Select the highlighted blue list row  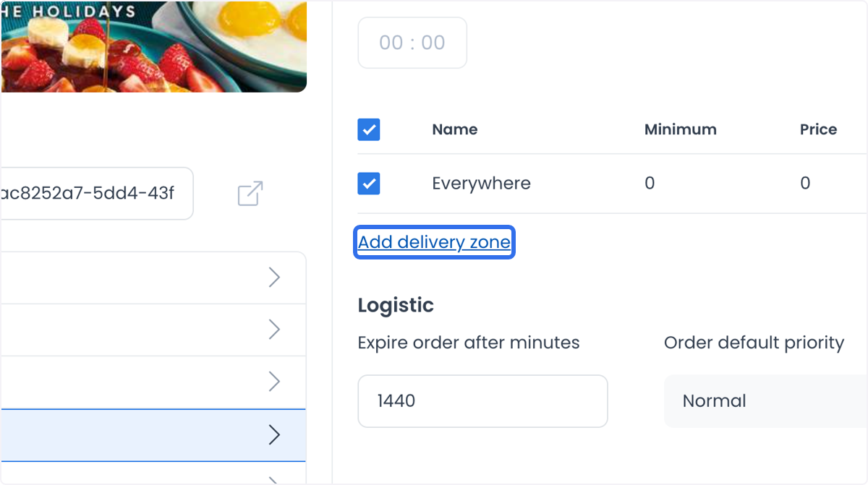[x=153, y=435]
